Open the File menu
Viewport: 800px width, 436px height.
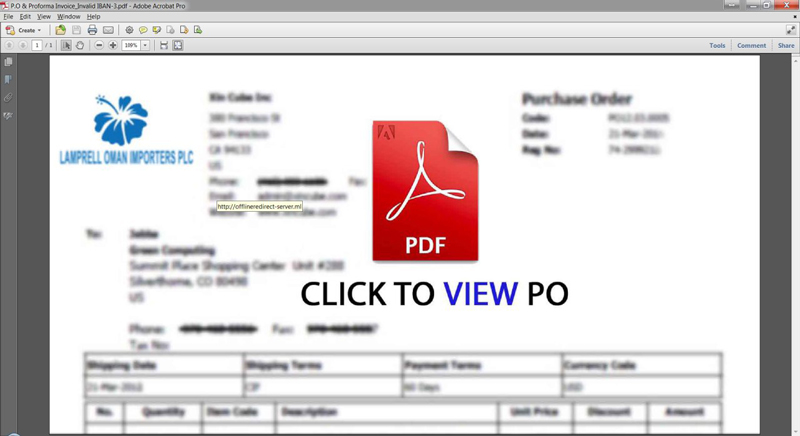[x=8, y=16]
